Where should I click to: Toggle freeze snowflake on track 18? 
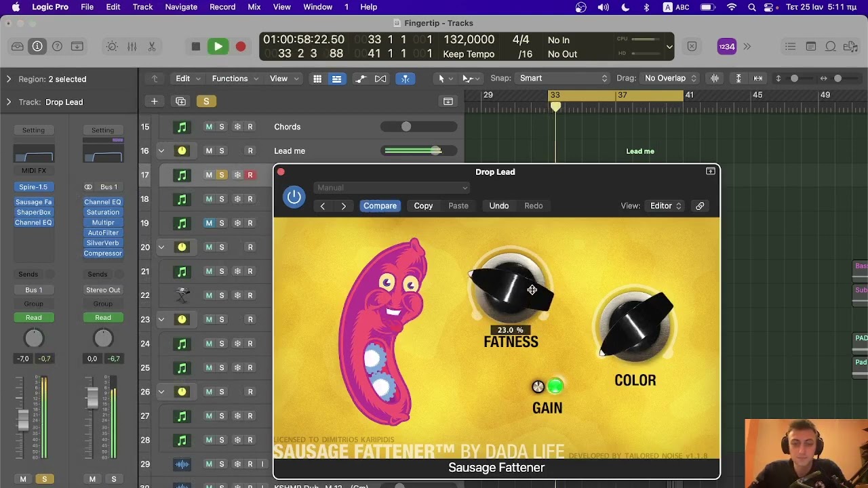click(237, 199)
